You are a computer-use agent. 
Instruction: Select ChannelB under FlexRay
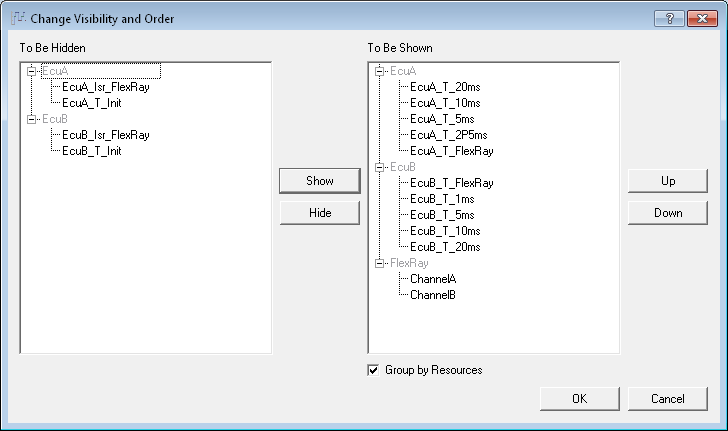(x=433, y=295)
